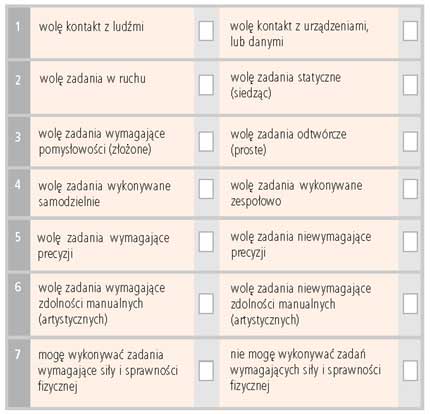This screenshot has width=430, height=414.
Task: Click row number 1 cell
Action: point(19,33)
